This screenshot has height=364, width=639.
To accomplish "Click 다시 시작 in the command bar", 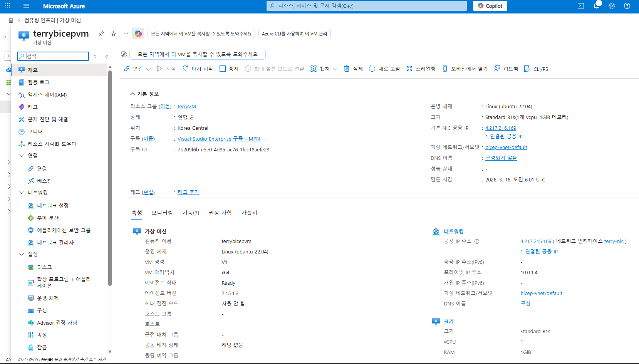I will [x=198, y=69].
